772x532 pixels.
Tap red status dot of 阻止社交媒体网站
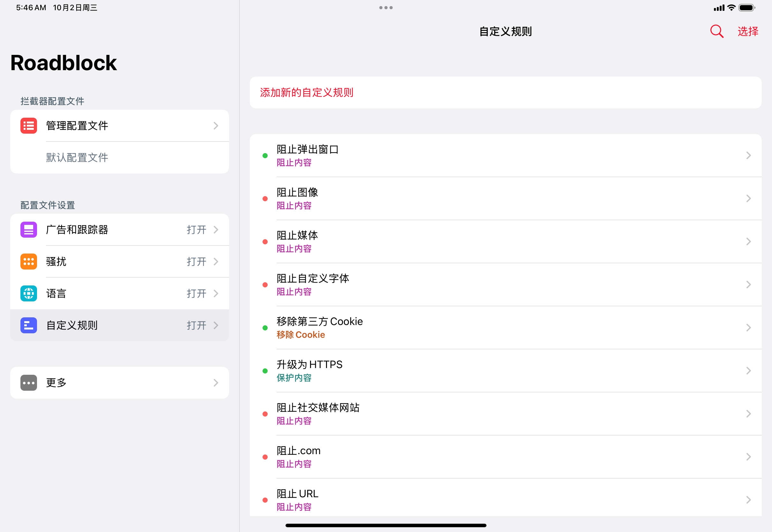click(x=265, y=414)
